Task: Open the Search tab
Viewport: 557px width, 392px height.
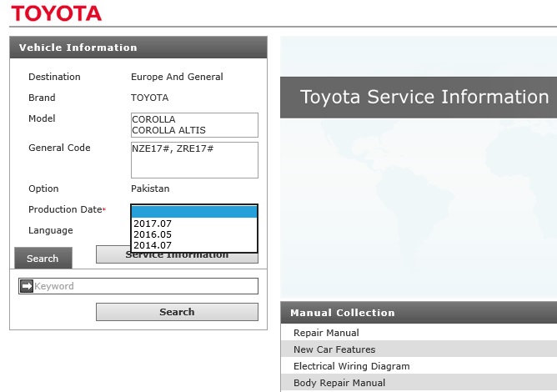Action: 43,258
